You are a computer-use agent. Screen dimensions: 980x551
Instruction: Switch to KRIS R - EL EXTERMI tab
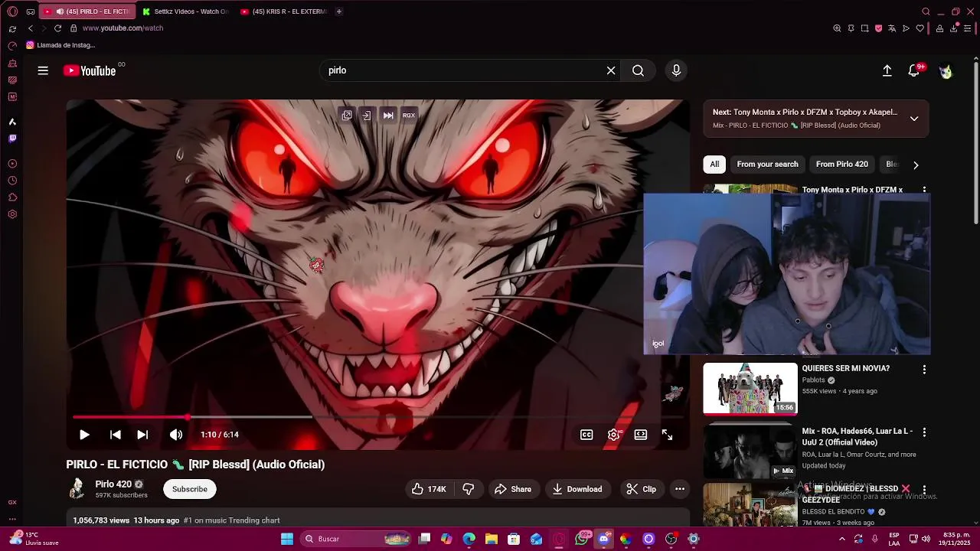coord(283,11)
